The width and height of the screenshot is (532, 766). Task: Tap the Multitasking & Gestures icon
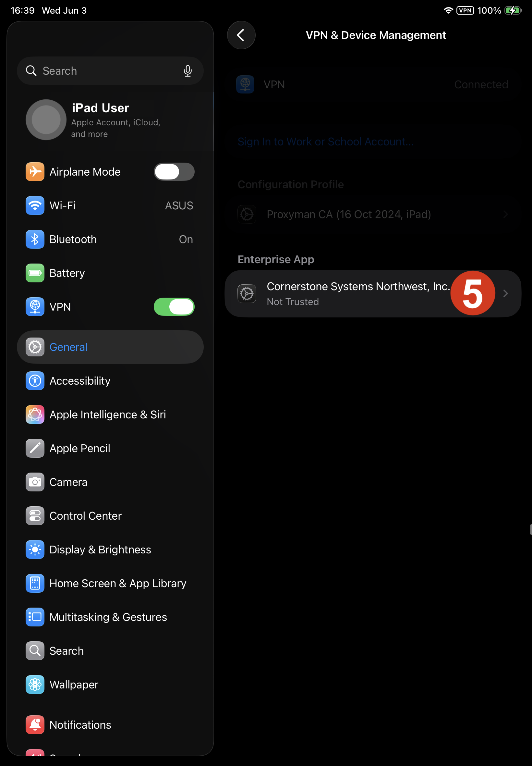pos(35,617)
